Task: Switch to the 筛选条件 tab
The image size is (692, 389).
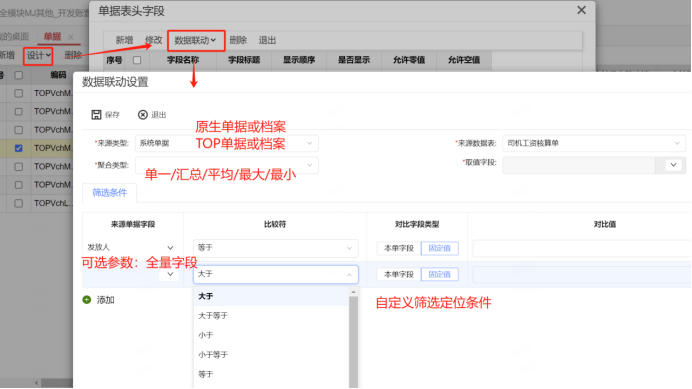Action: [x=109, y=193]
